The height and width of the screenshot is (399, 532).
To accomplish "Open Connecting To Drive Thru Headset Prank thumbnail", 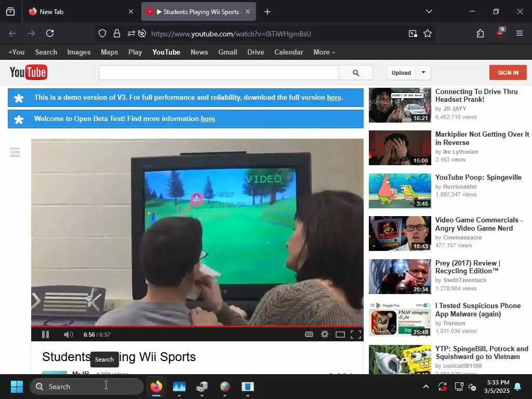I will [x=400, y=105].
